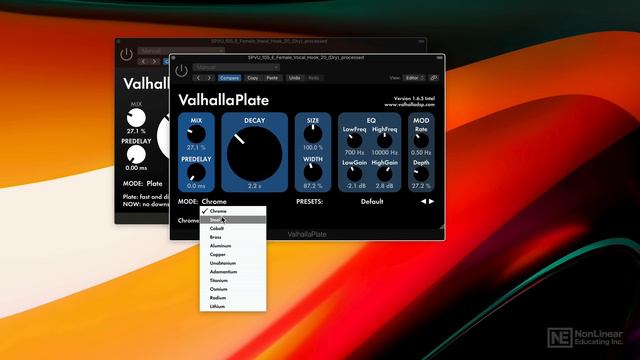Image resolution: width=640 pixels, height=360 pixels.
Task: Click the Paste button
Action: [272, 78]
